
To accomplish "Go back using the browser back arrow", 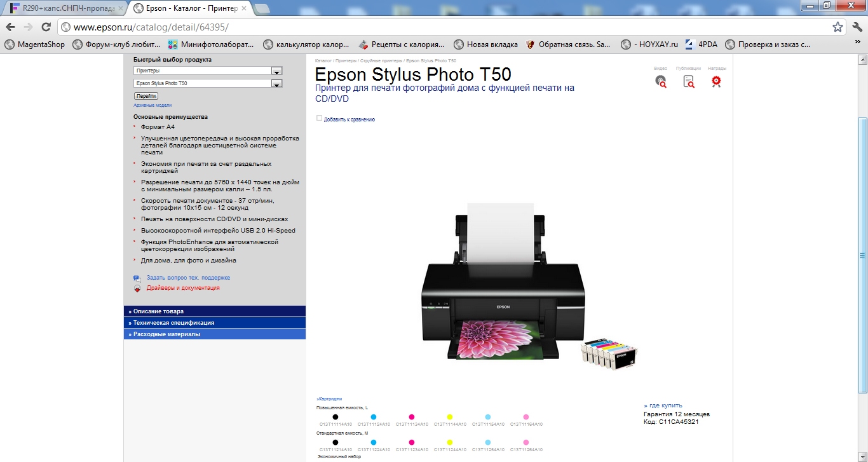I will coord(11,27).
